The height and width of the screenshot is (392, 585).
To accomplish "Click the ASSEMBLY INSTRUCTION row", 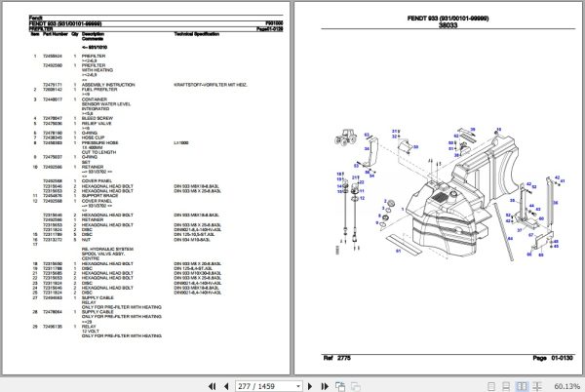I will tap(145, 85).
